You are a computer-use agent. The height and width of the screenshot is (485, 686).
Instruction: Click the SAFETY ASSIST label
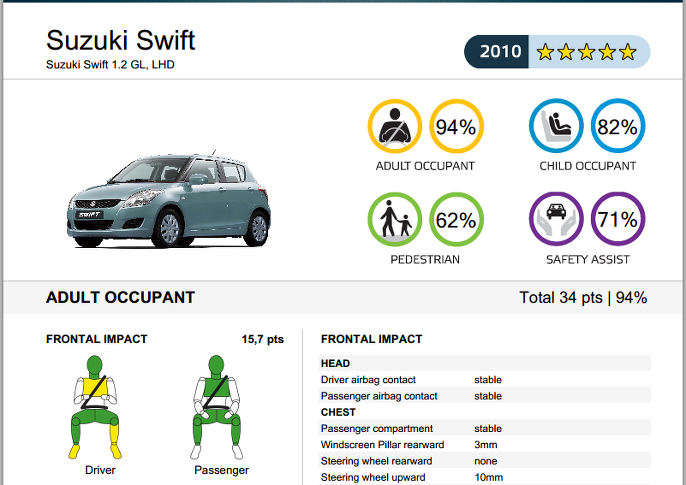click(588, 260)
